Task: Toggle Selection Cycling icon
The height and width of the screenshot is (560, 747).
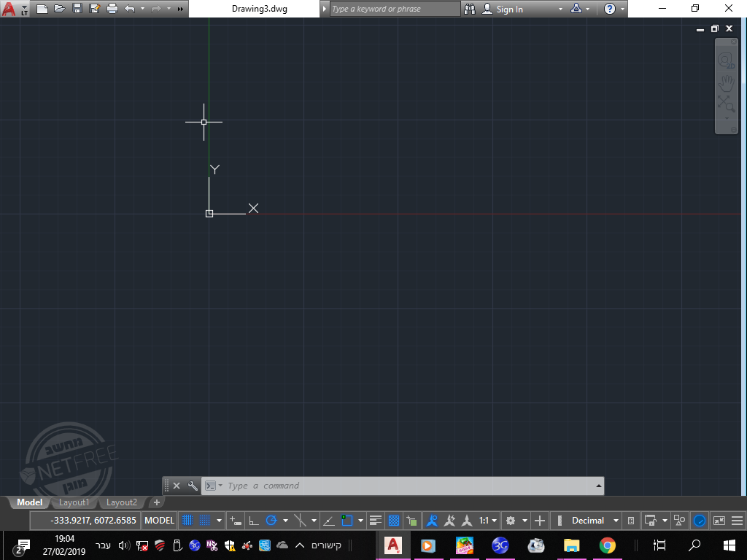Action: click(x=411, y=521)
